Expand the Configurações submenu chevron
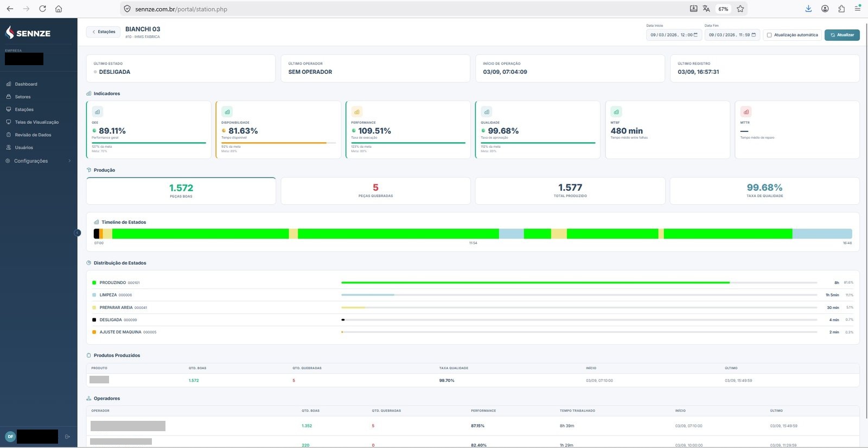868x448 pixels. click(69, 161)
